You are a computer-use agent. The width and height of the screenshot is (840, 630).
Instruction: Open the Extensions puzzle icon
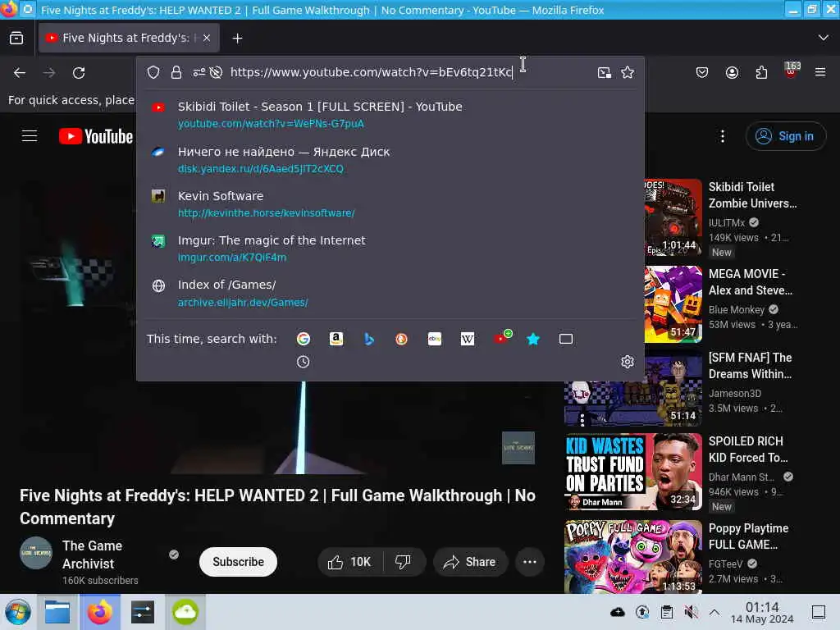pyautogui.click(x=761, y=72)
